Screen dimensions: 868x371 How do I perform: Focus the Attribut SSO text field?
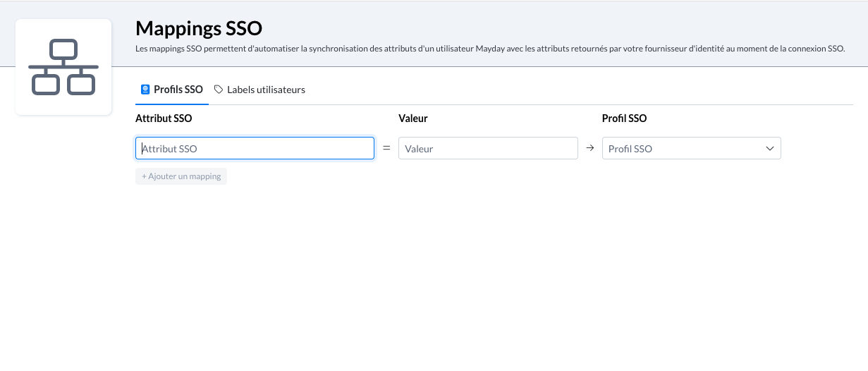coord(255,148)
